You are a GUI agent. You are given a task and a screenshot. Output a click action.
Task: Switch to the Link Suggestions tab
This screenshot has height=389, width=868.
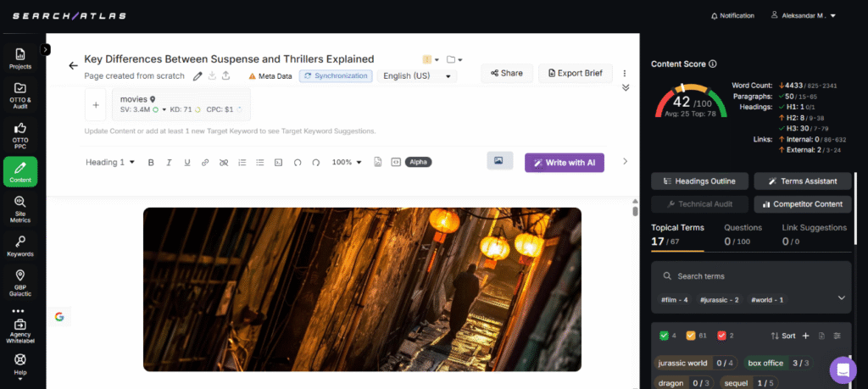pyautogui.click(x=815, y=235)
